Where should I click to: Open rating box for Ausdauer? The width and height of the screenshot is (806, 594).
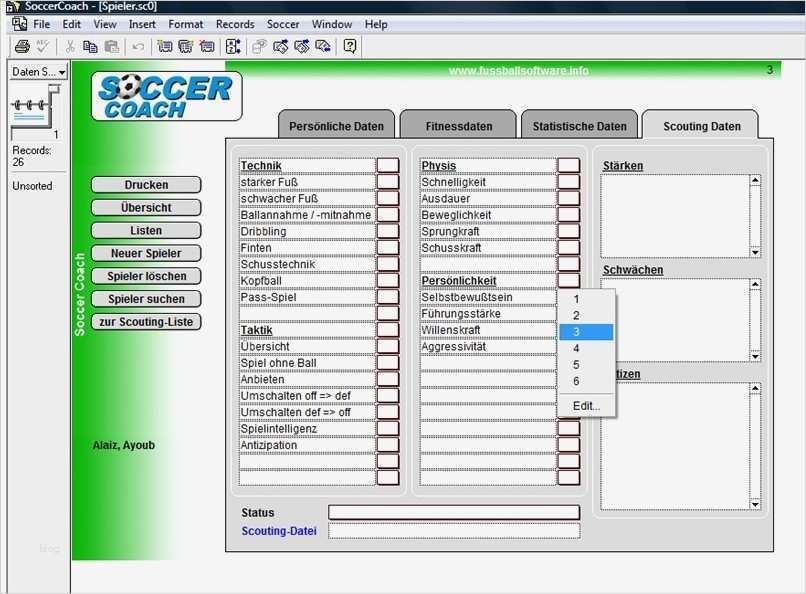tap(569, 198)
